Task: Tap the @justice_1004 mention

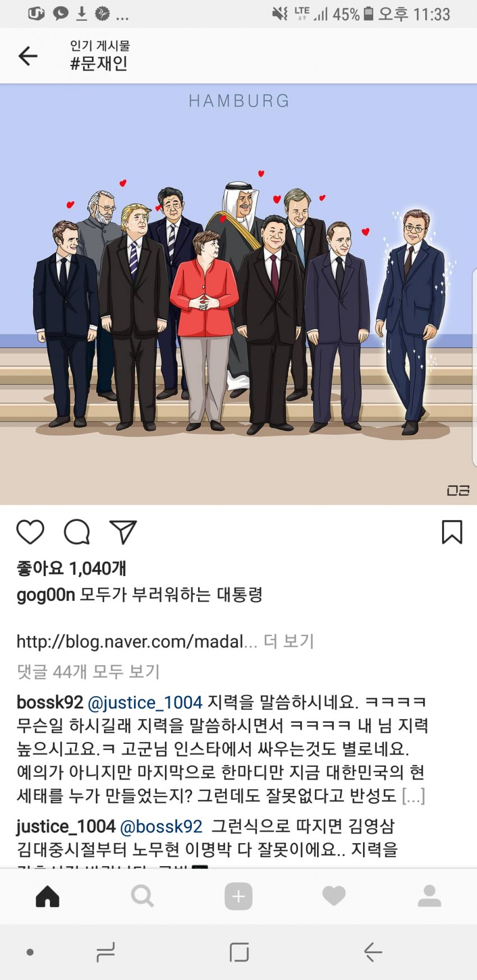Action: pyautogui.click(x=145, y=702)
